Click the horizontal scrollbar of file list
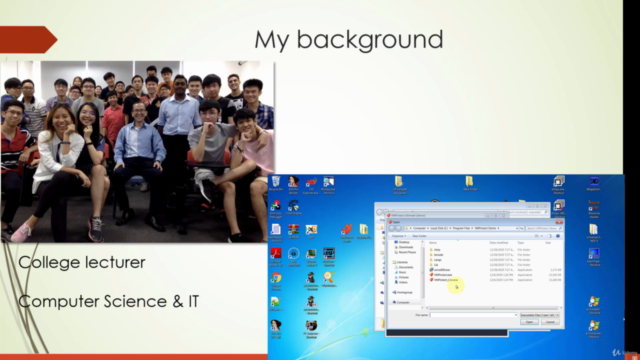 (x=493, y=308)
